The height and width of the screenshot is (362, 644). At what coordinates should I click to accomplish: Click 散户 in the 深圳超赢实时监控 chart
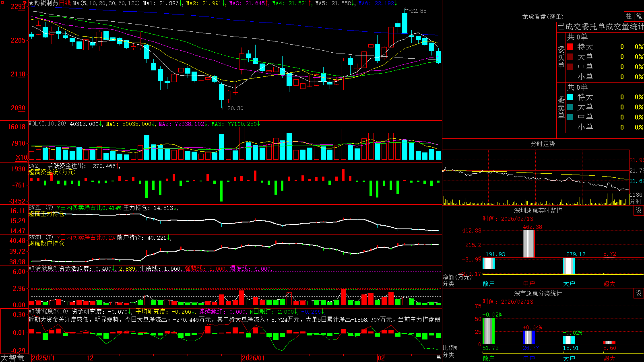click(489, 284)
